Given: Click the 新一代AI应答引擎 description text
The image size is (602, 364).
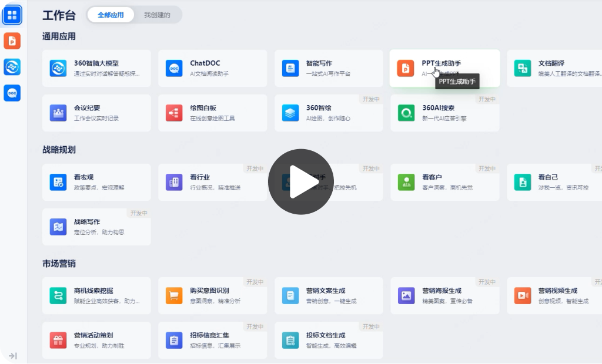Looking at the screenshot, I should (x=444, y=119).
